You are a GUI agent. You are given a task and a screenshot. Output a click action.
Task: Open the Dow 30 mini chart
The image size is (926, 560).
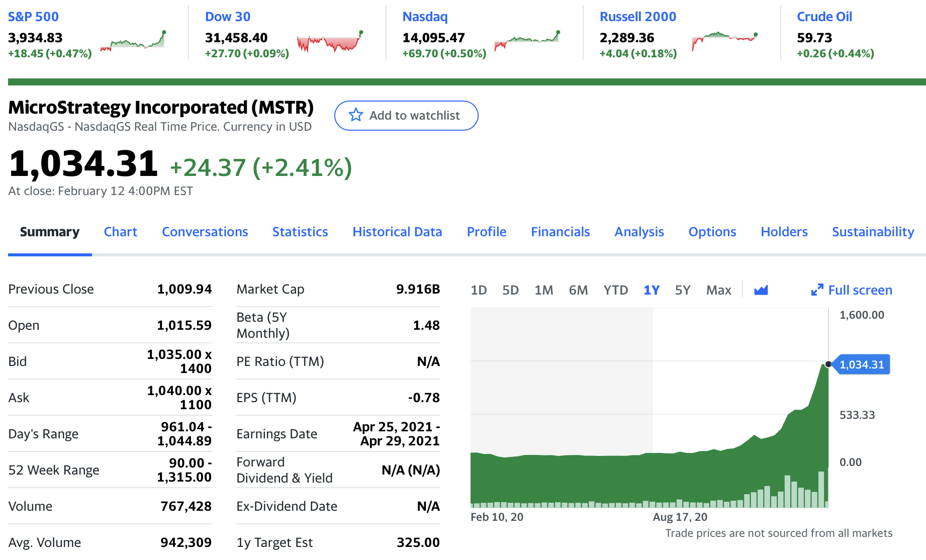pos(330,42)
